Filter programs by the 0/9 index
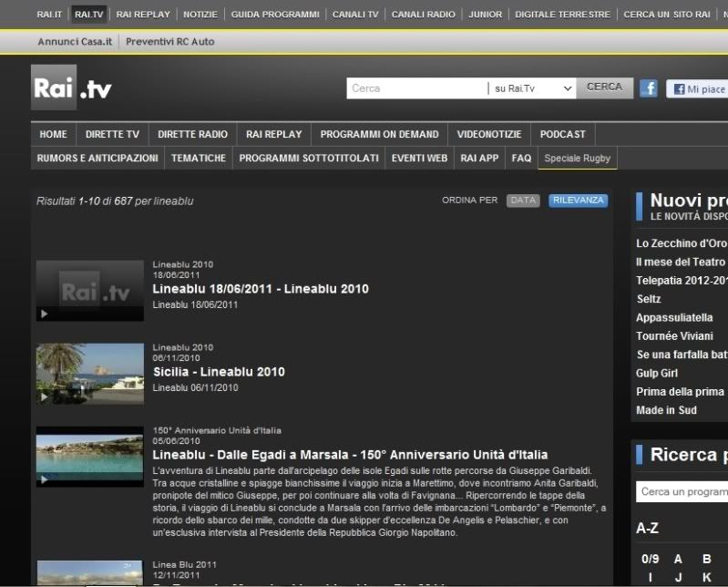 (650, 559)
